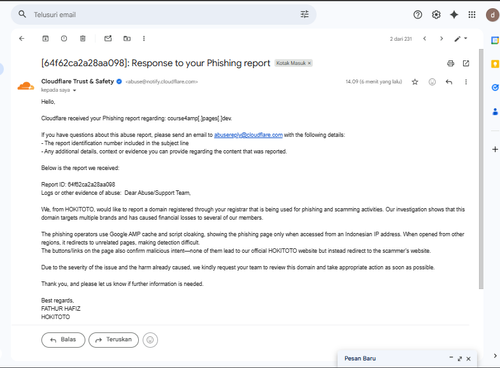Snooze this email with clock icon
The image size is (500, 368).
click(64, 39)
